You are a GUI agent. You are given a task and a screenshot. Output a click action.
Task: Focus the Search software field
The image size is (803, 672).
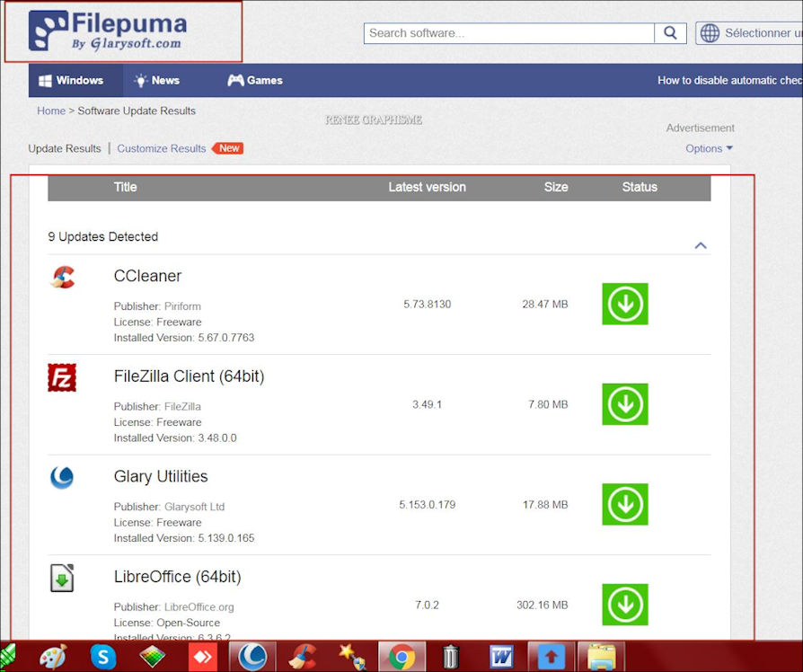tap(509, 32)
